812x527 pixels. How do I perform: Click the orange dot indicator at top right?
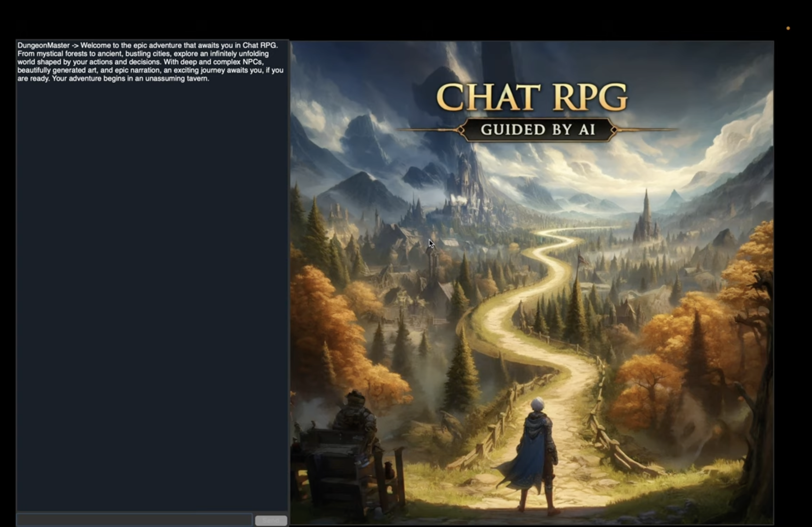tap(788, 28)
